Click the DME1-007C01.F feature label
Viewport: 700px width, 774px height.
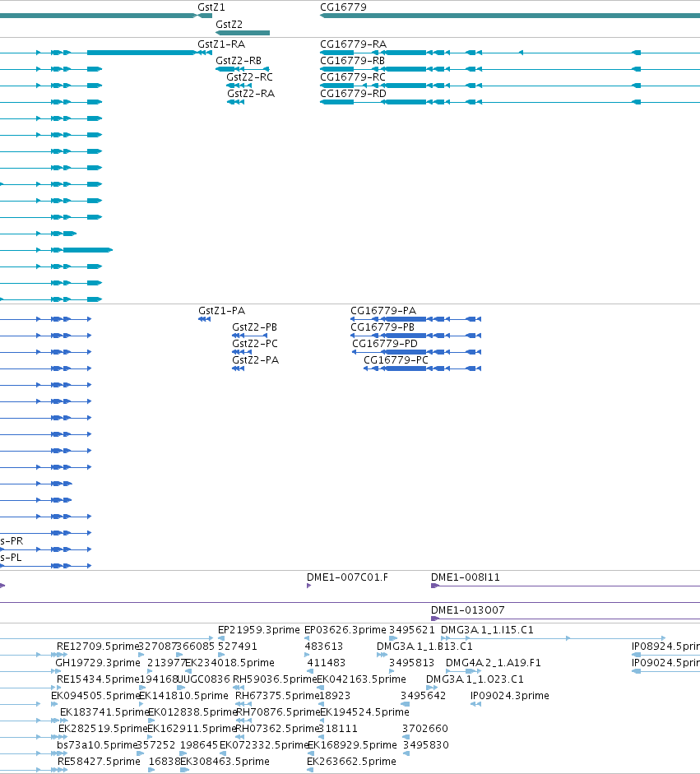(x=347, y=577)
